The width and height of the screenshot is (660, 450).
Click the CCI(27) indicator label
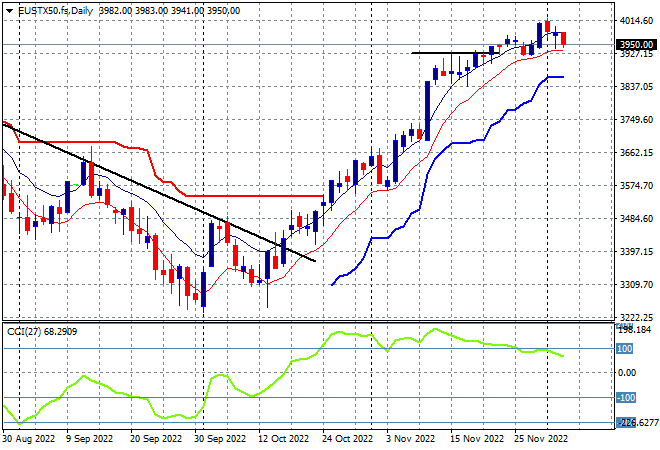(x=24, y=332)
